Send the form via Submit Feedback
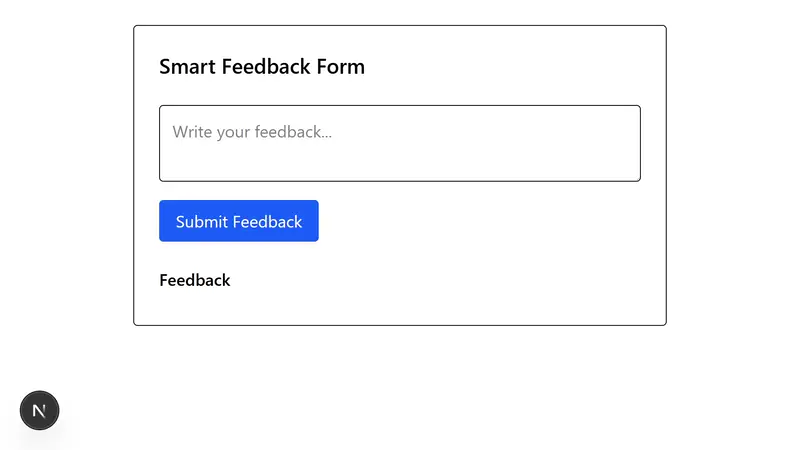Viewport: 800px width, 450px height. pos(238,221)
